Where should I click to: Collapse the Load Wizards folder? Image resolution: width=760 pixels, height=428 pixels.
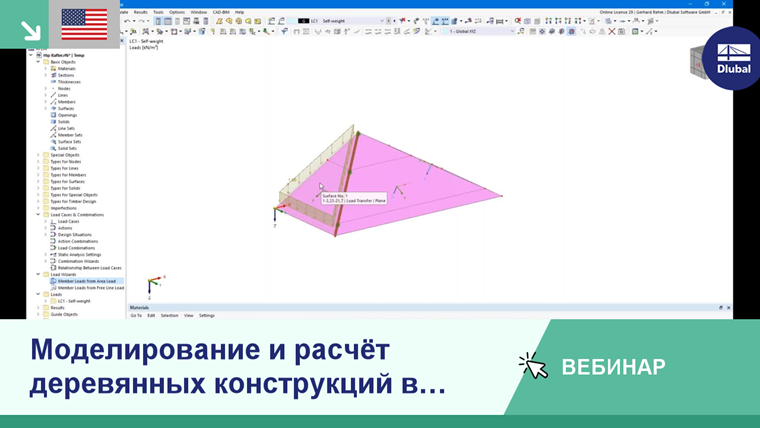38,274
